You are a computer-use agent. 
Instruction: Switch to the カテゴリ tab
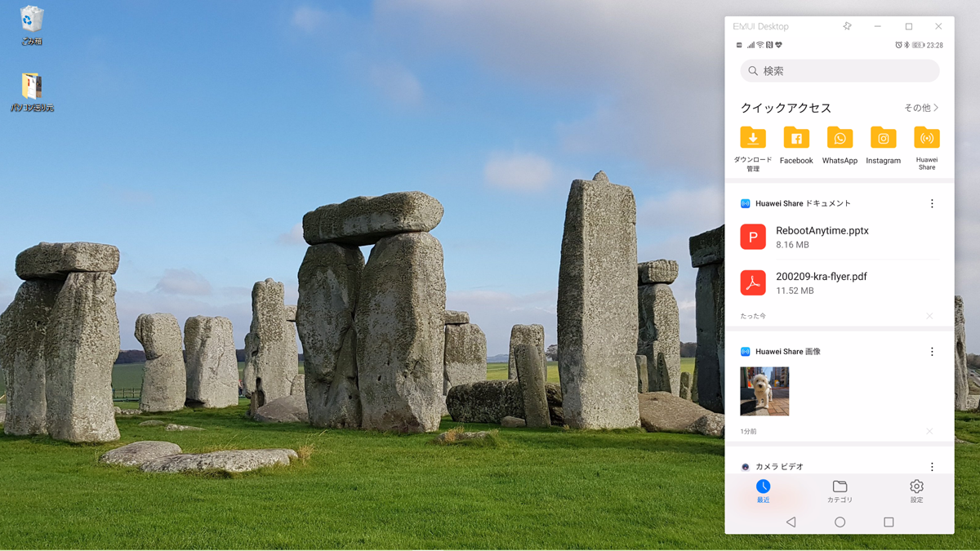point(840,491)
